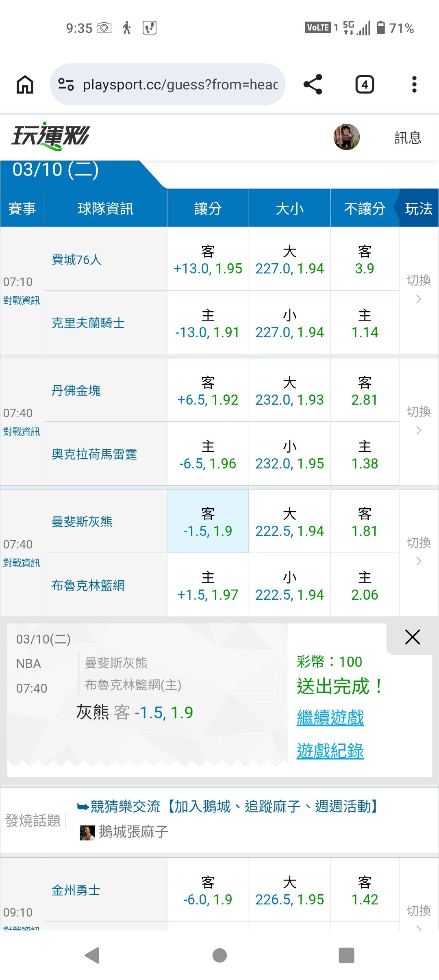Open the user profile avatar

tap(346, 137)
